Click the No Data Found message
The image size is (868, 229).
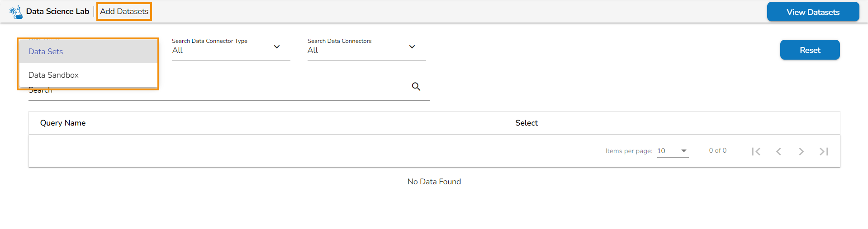tap(434, 182)
